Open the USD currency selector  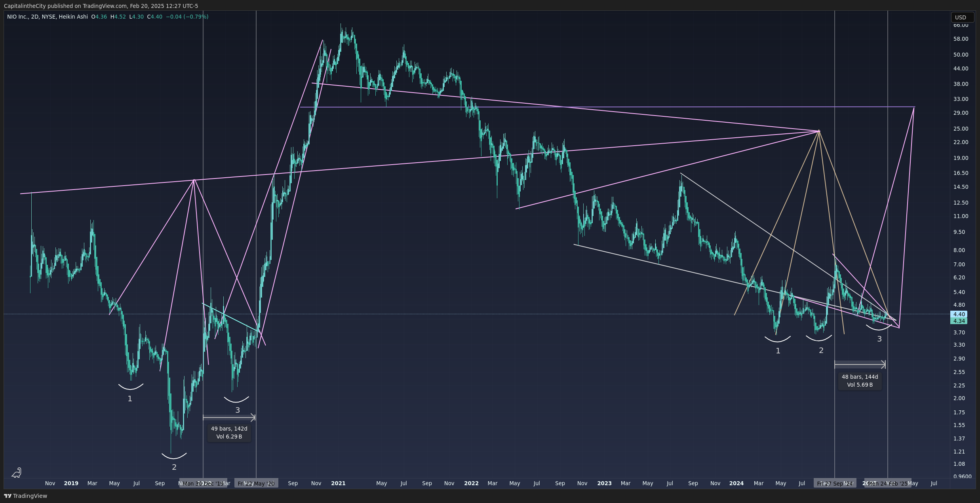click(x=962, y=17)
